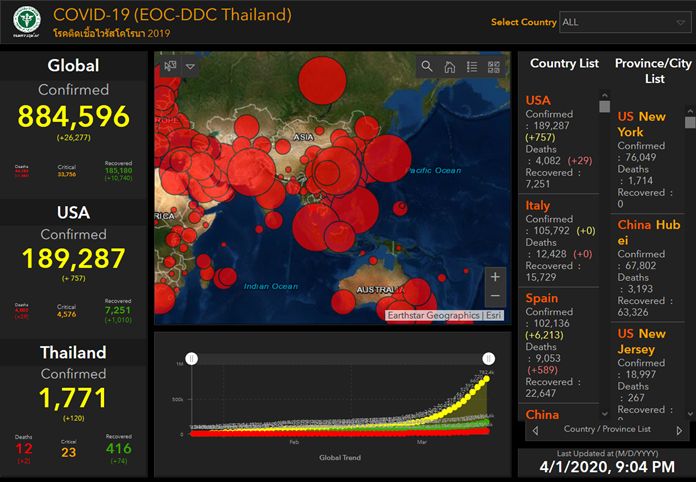Image resolution: width=696 pixels, height=482 pixels.
Task: Zoom out on the map
Action: tap(494, 297)
